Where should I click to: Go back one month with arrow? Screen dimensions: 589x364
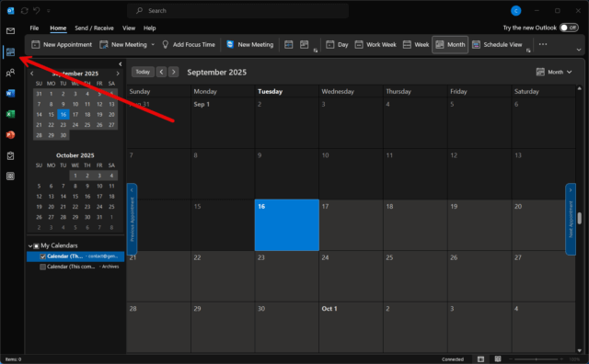162,72
